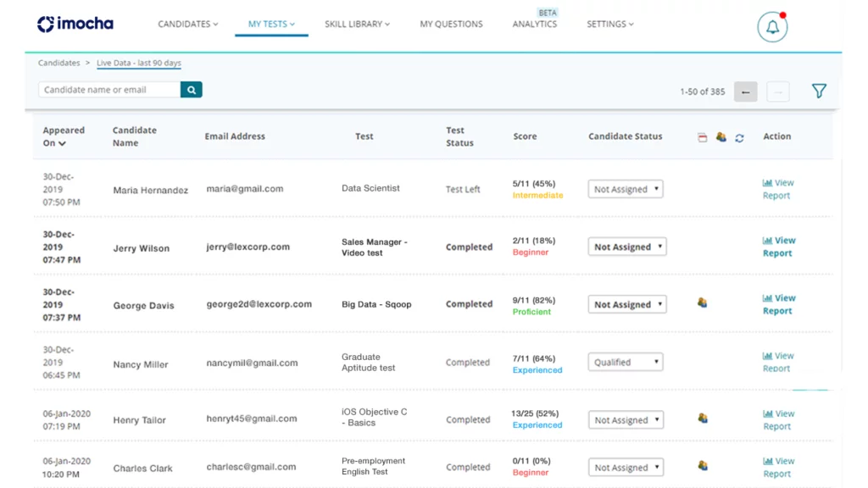Go to the previous page arrow
The height and width of the screenshot is (488, 868).
745,91
